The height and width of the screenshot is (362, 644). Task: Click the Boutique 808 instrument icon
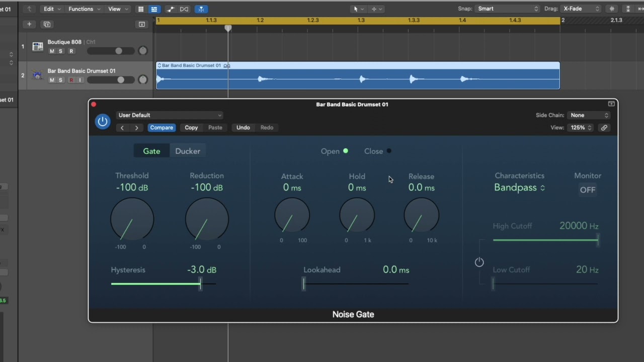(37, 47)
